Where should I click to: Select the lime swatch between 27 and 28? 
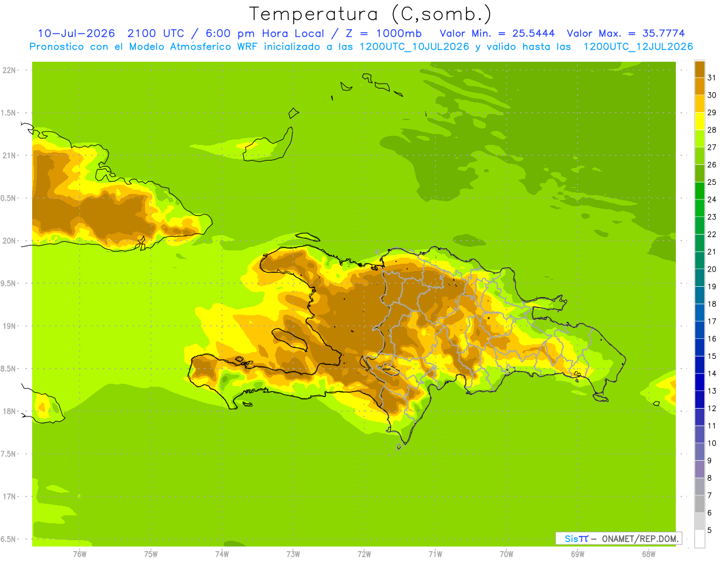[x=699, y=138]
